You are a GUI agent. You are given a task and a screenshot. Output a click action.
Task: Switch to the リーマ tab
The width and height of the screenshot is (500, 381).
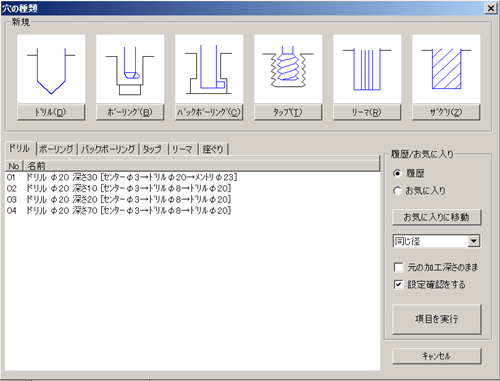point(183,149)
